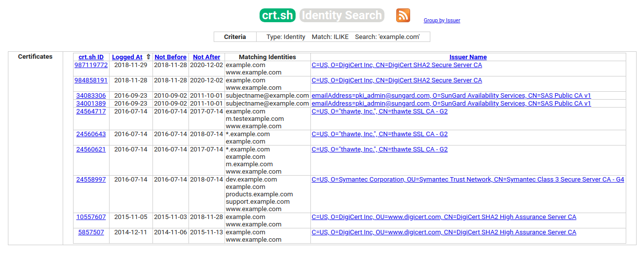Open certificate ID 24564717
Image resolution: width=644 pixels, height=258 pixels.
[91, 111]
